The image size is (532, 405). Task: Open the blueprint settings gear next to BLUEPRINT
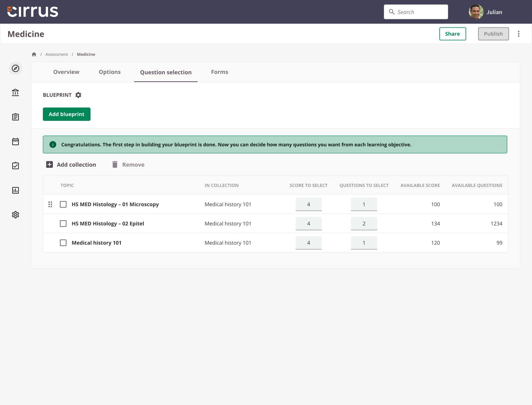pos(78,95)
